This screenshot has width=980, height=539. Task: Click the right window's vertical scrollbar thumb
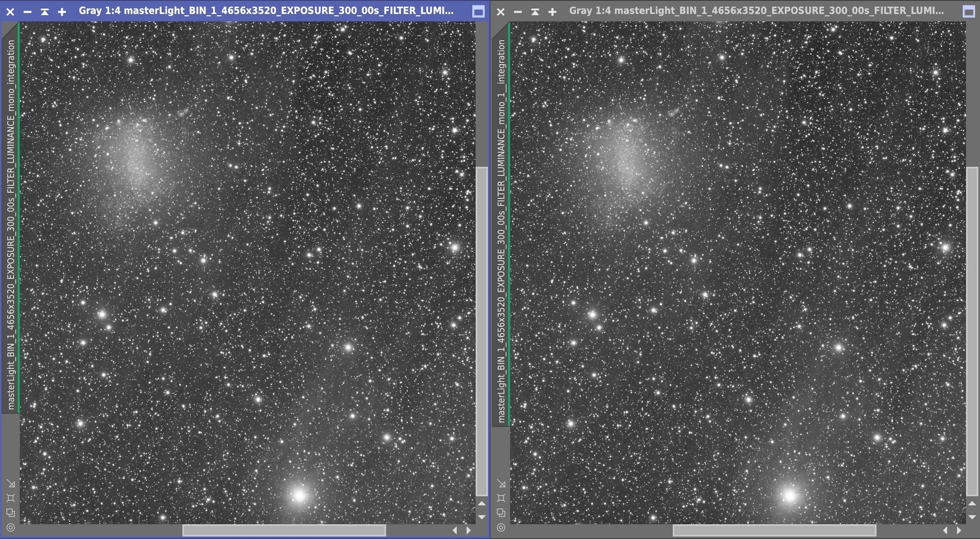971,331
